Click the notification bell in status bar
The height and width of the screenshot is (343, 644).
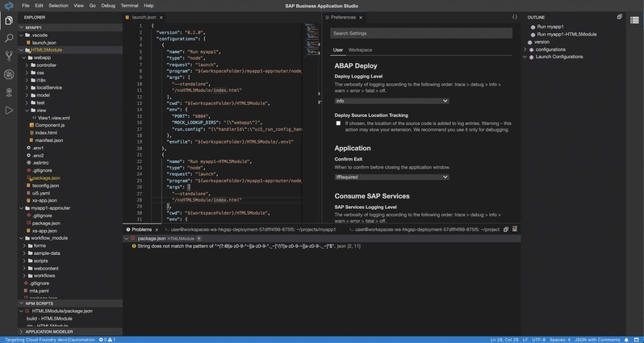coord(626,340)
